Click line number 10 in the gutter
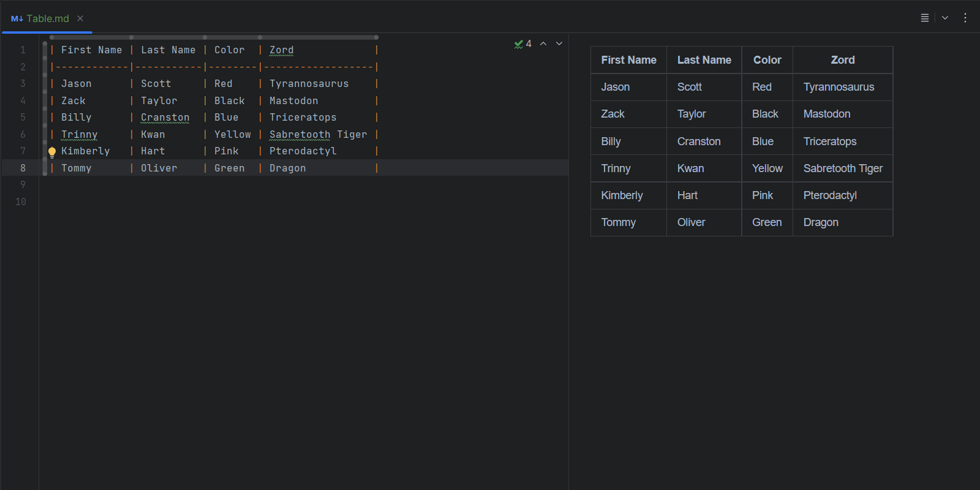980x490 pixels. [21, 202]
